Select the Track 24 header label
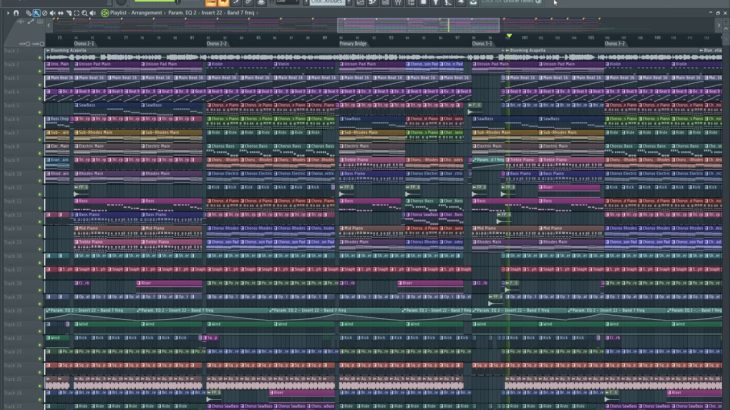This screenshot has width=730, height=410. click(13, 365)
